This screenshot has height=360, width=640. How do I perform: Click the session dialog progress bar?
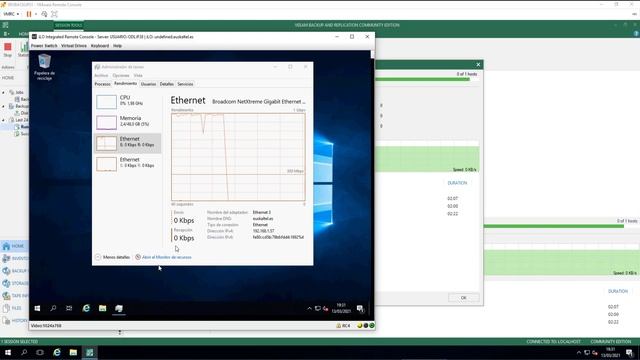tap(422, 79)
